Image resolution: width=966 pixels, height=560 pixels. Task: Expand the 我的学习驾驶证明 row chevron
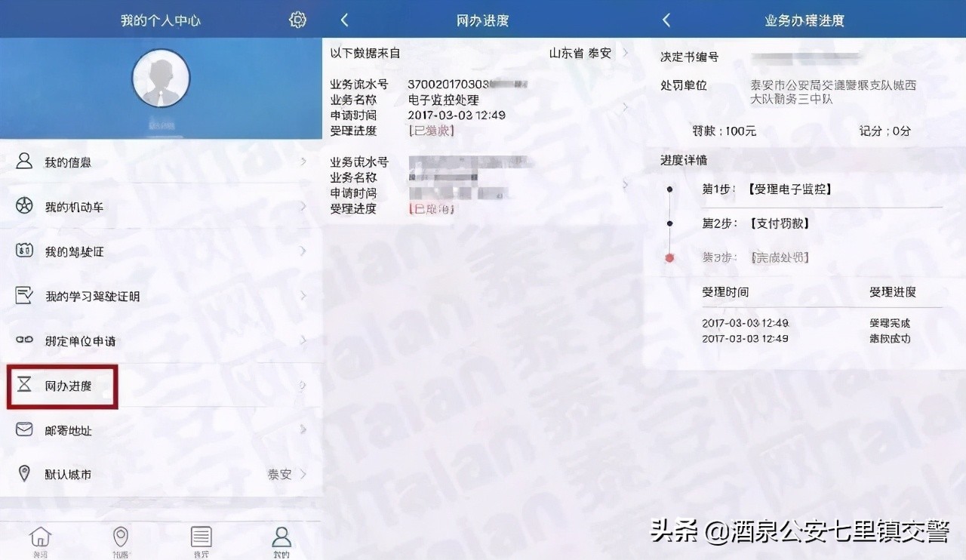point(303,296)
